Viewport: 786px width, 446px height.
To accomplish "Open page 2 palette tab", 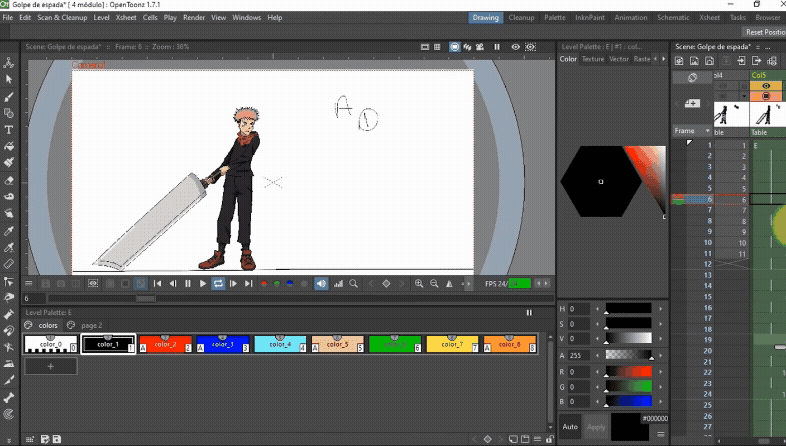I will coord(92,326).
